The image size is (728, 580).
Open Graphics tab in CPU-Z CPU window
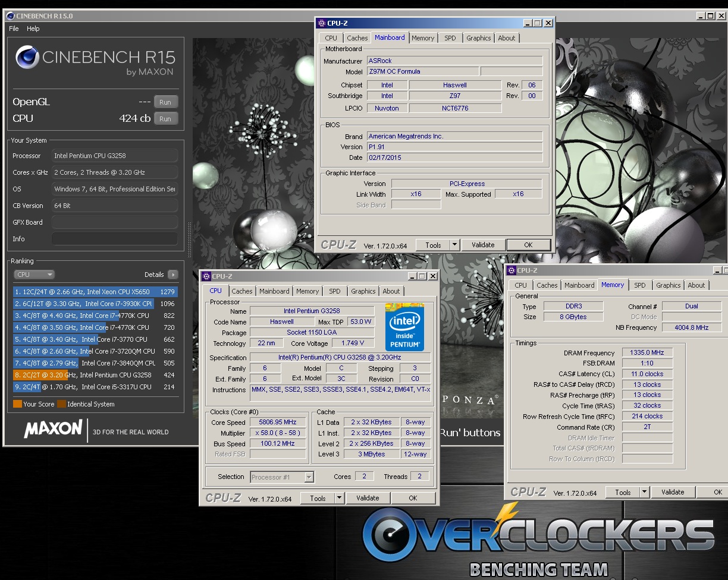click(363, 291)
